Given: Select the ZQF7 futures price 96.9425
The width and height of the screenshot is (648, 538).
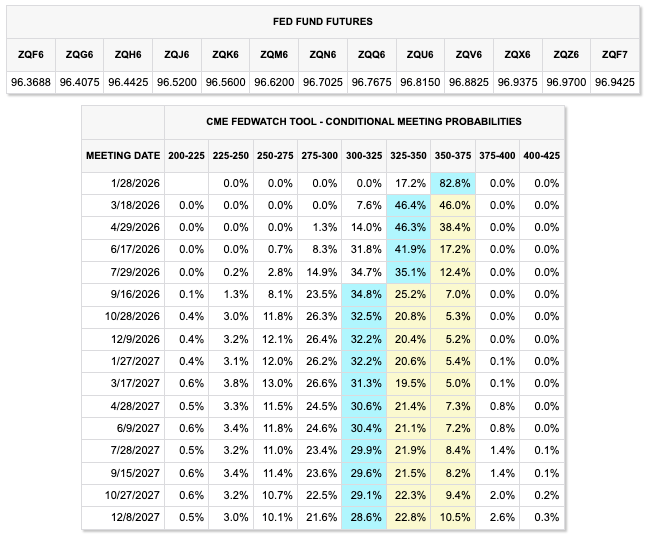Looking at the screenshot, I should tap(615, 82).
